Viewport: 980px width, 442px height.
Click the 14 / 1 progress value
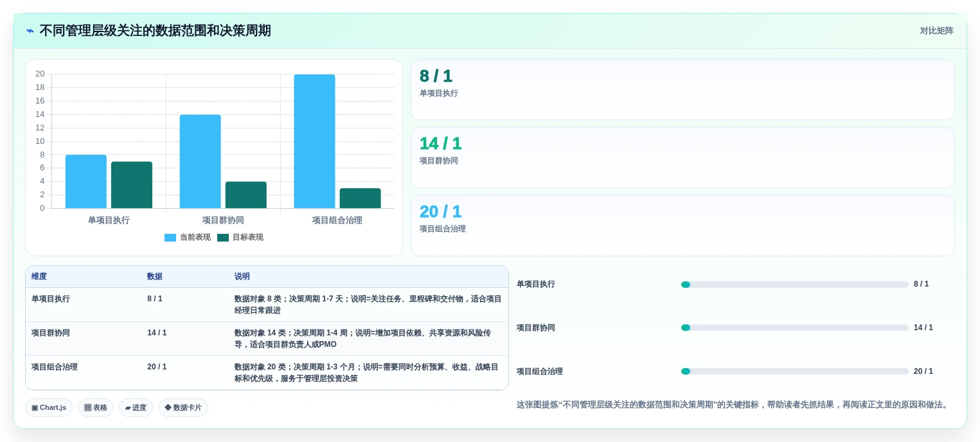923,328
